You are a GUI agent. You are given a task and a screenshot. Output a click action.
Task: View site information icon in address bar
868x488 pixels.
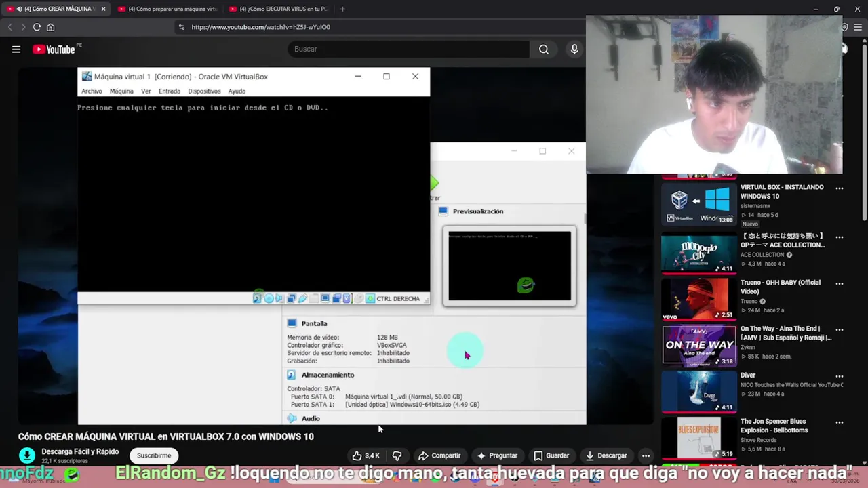[x=180, y=27]
